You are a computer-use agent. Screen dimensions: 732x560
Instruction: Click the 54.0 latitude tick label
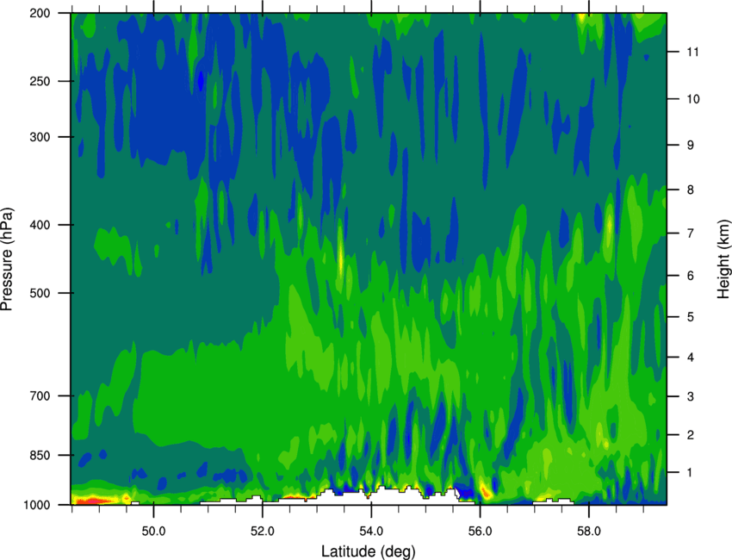pos(372,531)
